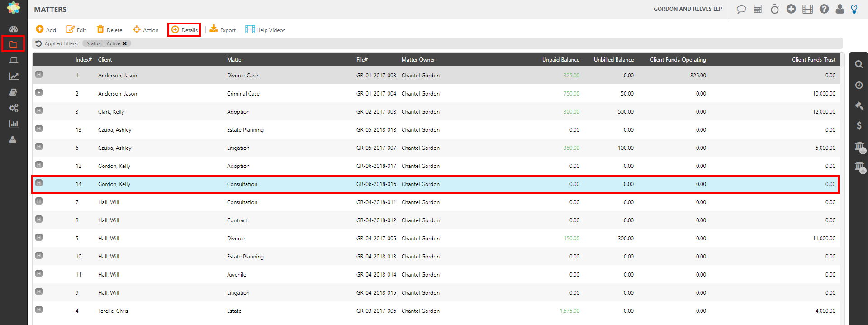Image resolution: width=868 pixels, height=325 pixels.
Task: Click unpaid balance 750.00
Action: point(571,94)
